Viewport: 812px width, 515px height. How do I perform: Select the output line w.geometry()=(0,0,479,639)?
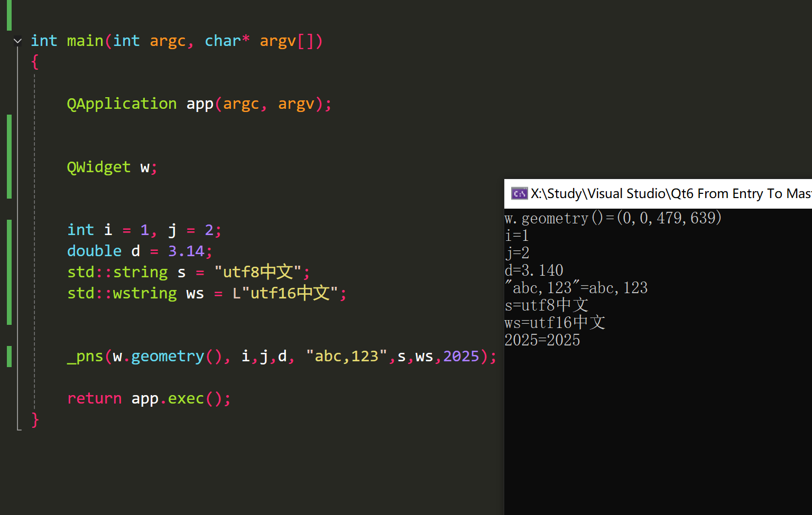(612, 218)
